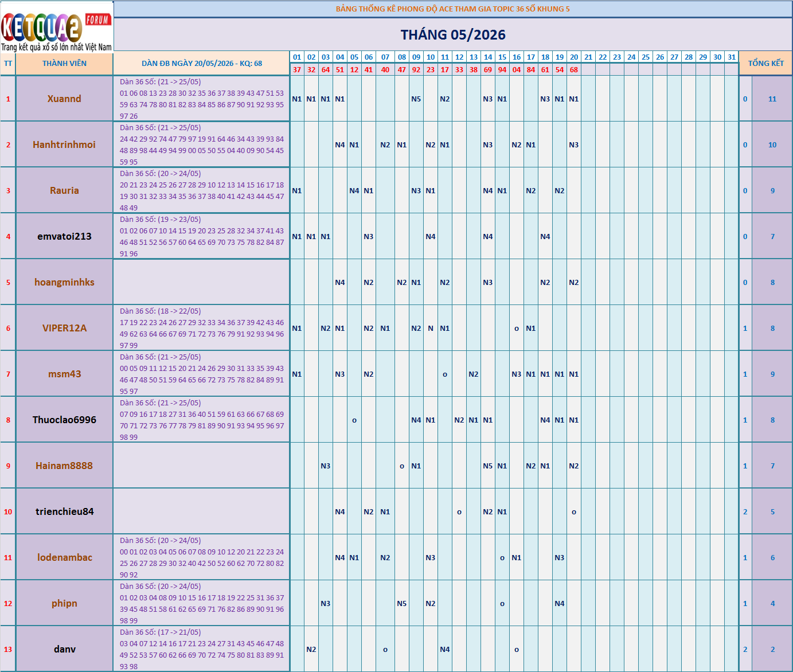Click member name hoangminhks
The image size is (793, 672).
[x=64, y=282]
